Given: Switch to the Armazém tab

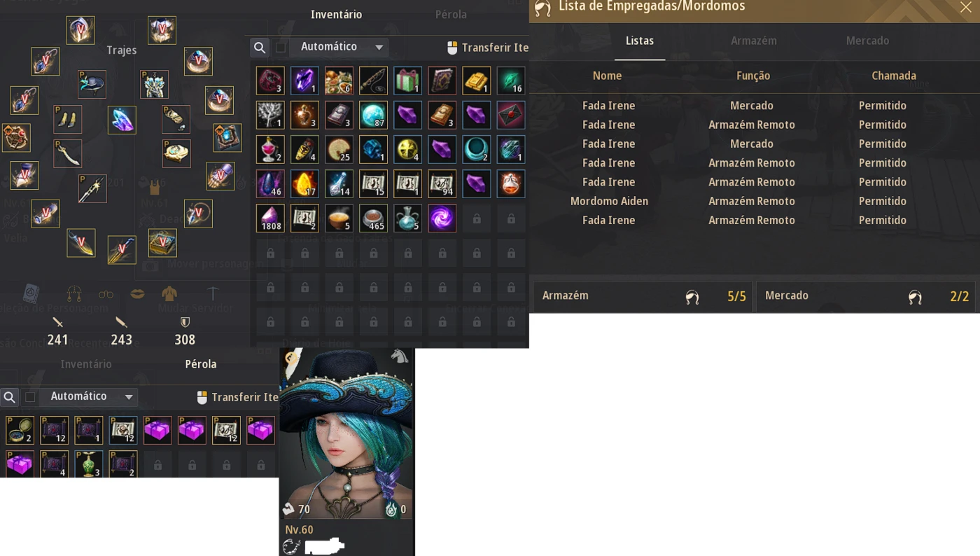Looking at the screenshot, I should click(x=754, y=41).
